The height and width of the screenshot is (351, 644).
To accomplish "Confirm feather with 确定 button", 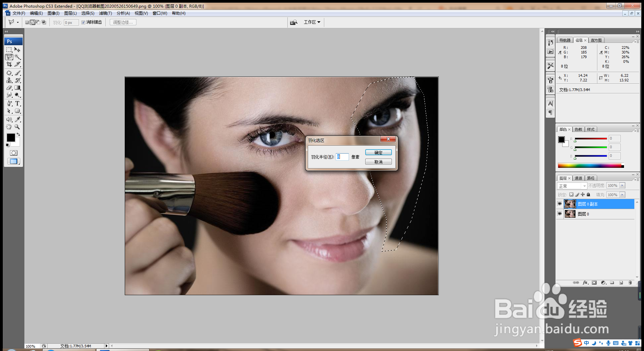I will (x=379, y=153).
